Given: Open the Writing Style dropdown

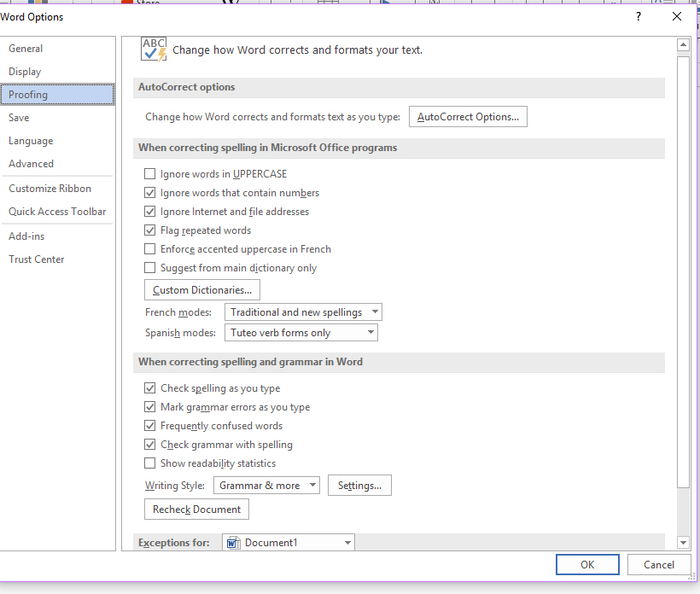Looking at the screenshot, I should coord(265,486).
